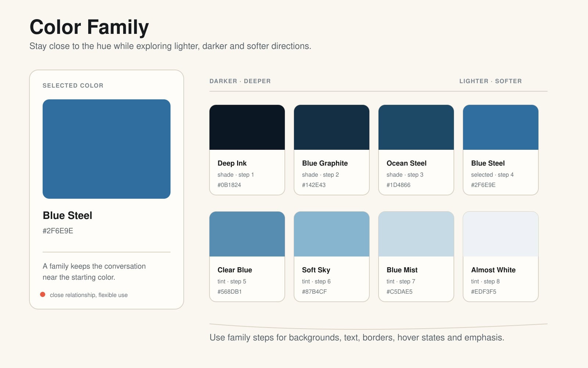Click the 'tint · step 8' label
Viewport: 588px width, 368px height.
pos(485,281)
